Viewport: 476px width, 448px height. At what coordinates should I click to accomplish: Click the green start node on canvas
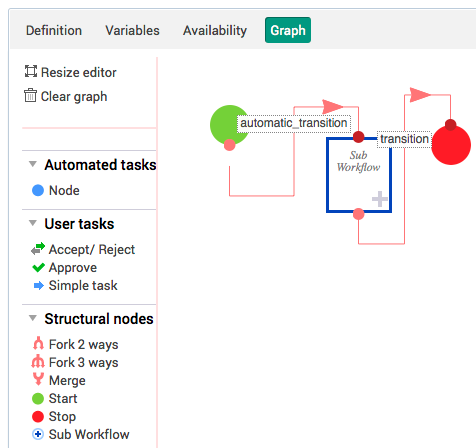point(229,125)
